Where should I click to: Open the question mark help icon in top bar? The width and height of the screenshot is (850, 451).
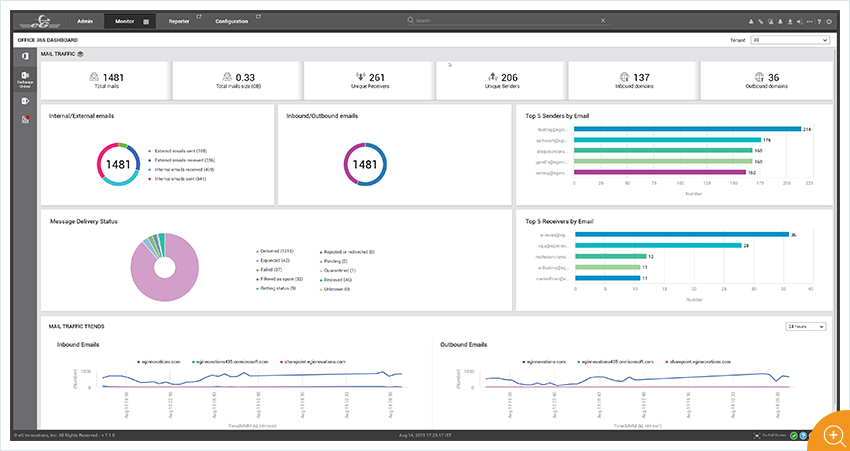point(819,22)
